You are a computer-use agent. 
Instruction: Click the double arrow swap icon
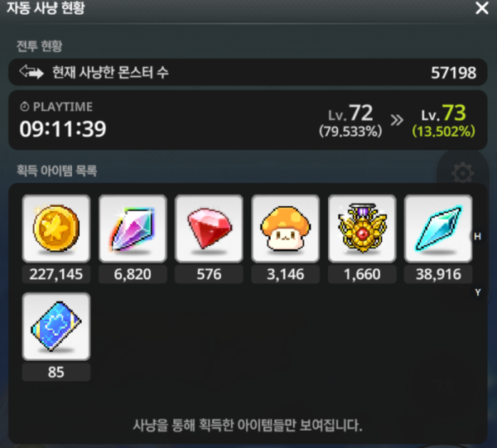pos(31,72)
